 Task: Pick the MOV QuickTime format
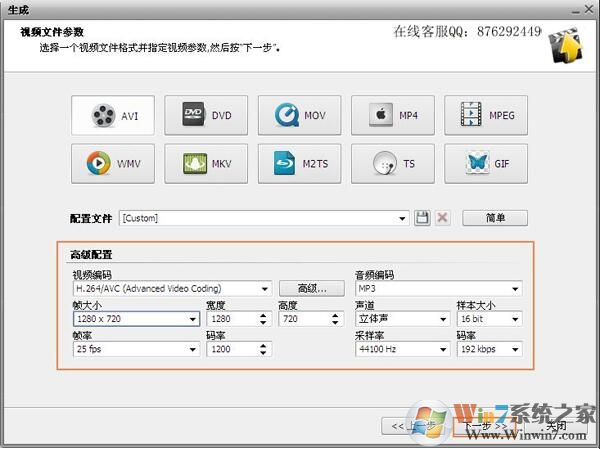pyautogui.click(x=300, y=115)
